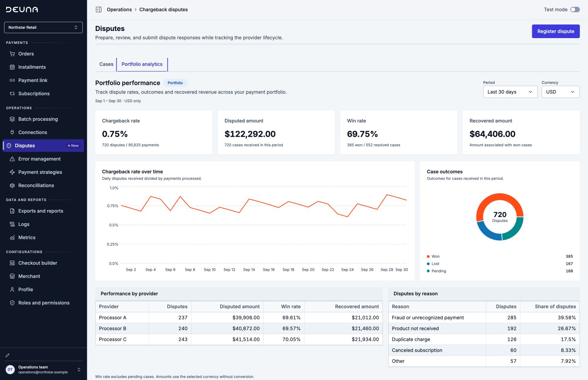The width and height of the screenshot is (588, 380).
Task: Open the Period Last 30 days dropdown
Action: (510, 92)
